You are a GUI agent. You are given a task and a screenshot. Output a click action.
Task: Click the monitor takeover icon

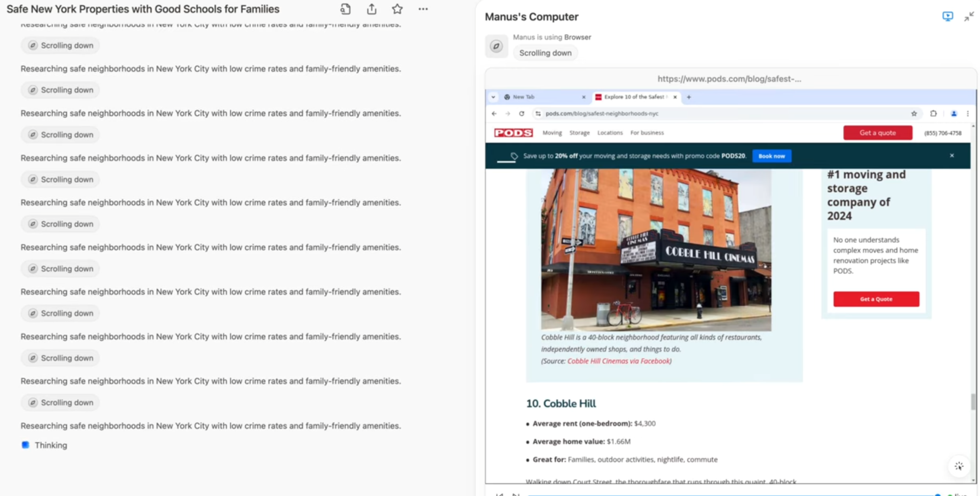click(x=947, y=16)
